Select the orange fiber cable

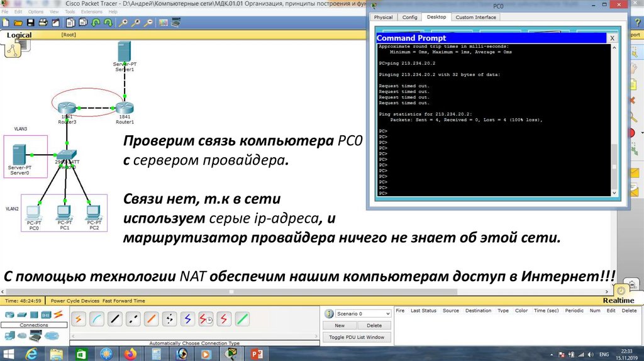pos(151,319)
